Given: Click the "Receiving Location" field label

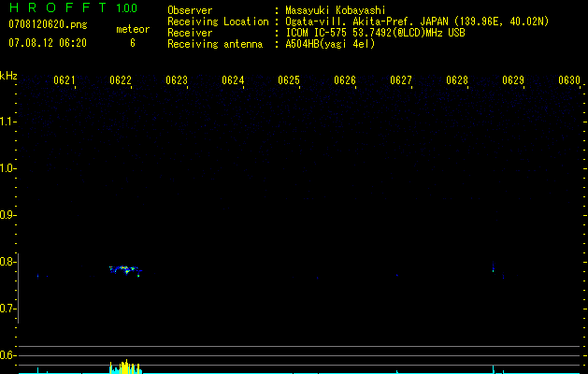Looking at the screenshot, I should [218, 22].
